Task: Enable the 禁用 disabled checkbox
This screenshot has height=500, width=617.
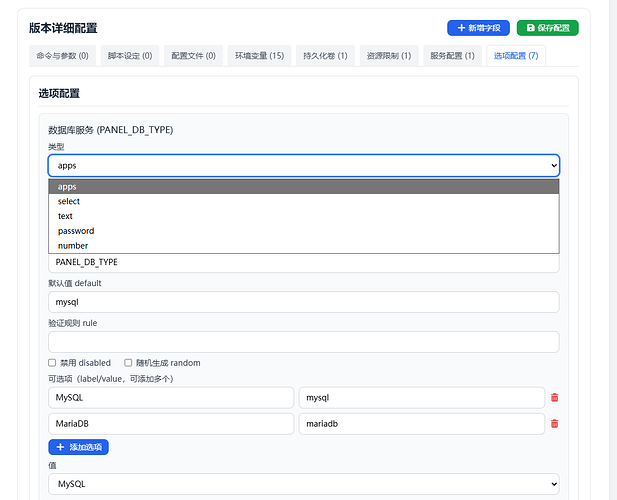Action: [52, 362]
